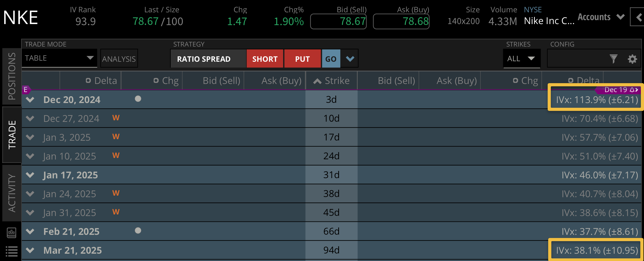Click the Bid 78.67 price field
644x261 pixels.
click(338, 21)
